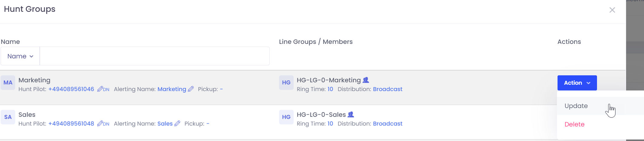This screenshot has width=644, height=141.
Task: Close the Hunt Groups dialog
Action: pos(612,10)
